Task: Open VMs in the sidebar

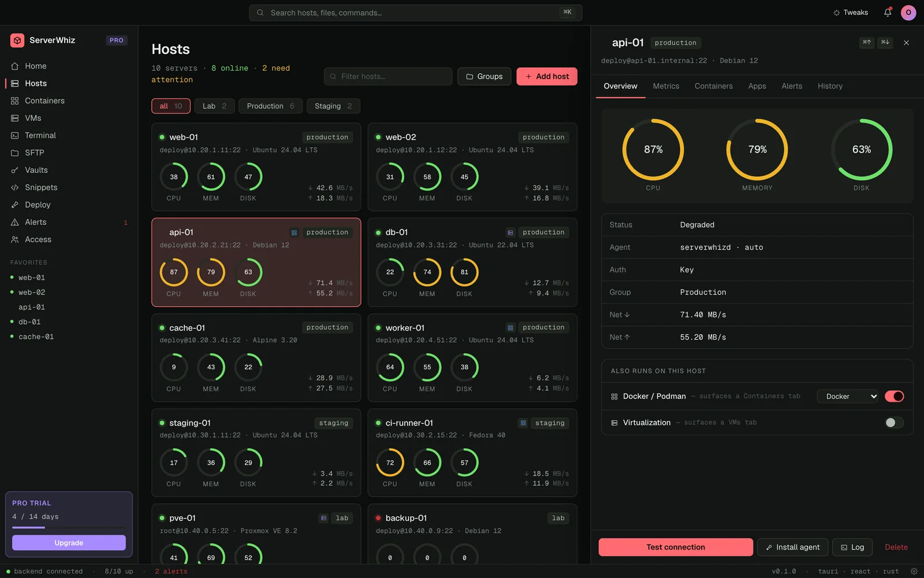Action: 69,118
